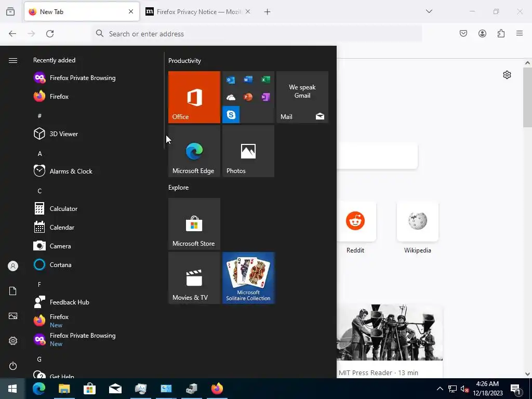Expand the Start menu hamburger button
Screen dimensions: 532x399
(x=13, y=60)
